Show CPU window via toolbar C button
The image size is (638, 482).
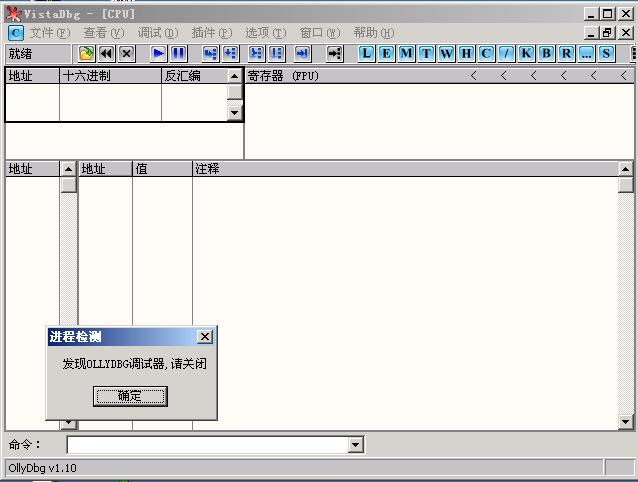click(486, 53)
